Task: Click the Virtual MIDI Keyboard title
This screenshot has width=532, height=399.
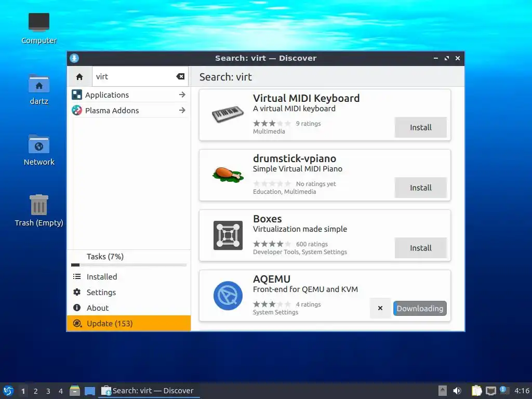Action: point(306,98)
